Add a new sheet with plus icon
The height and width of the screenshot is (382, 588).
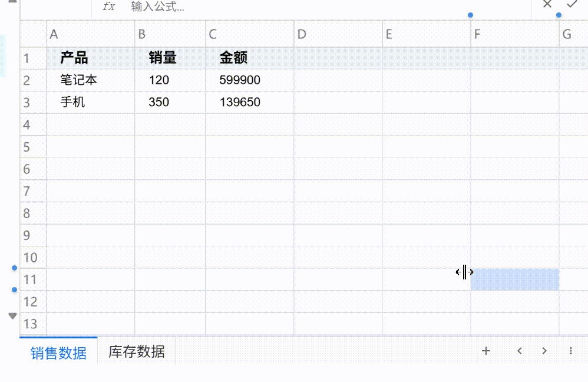point(486,351)
